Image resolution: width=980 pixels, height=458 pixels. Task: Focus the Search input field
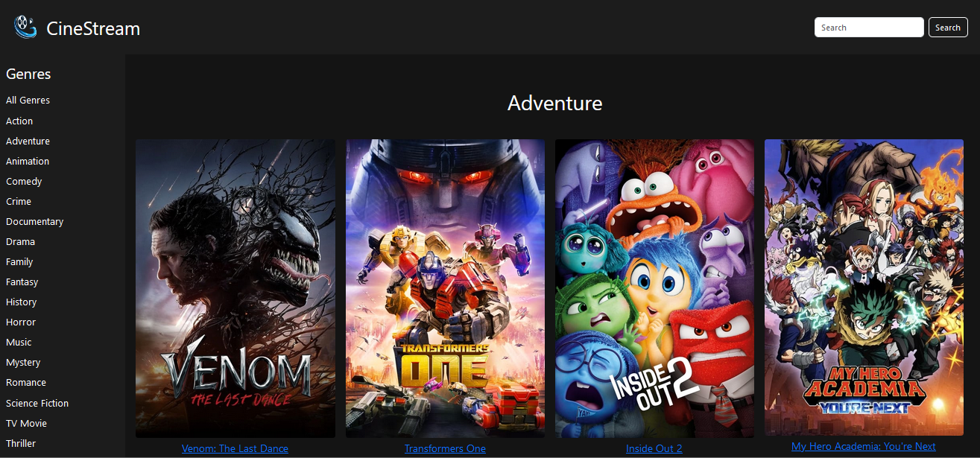[869, 28]
